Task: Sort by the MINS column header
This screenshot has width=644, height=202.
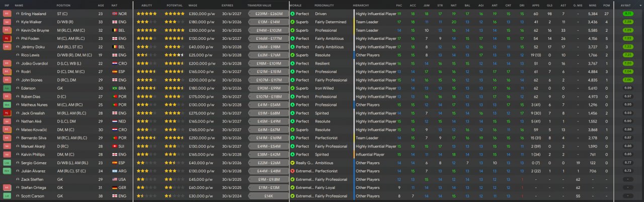Action: click(593, 5)
